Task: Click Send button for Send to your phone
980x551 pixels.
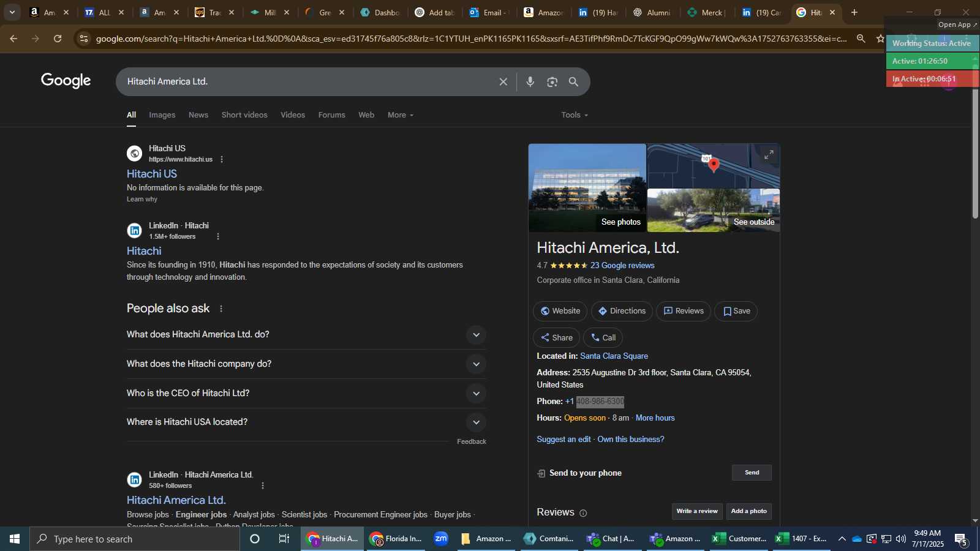Action: 752,473
